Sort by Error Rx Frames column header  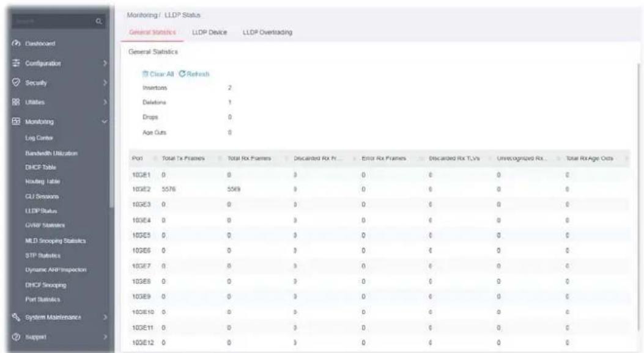(x=383, y=158)
